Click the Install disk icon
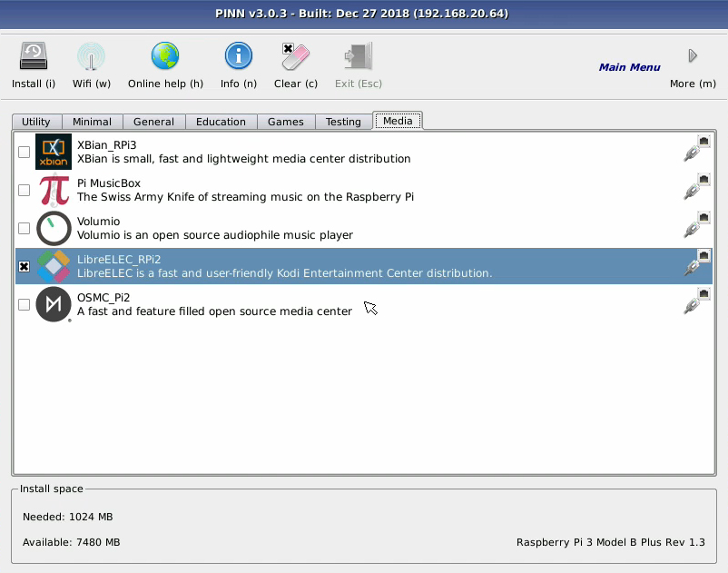The width and height of the screenshot is (728, 573). (x=34, y=57)
